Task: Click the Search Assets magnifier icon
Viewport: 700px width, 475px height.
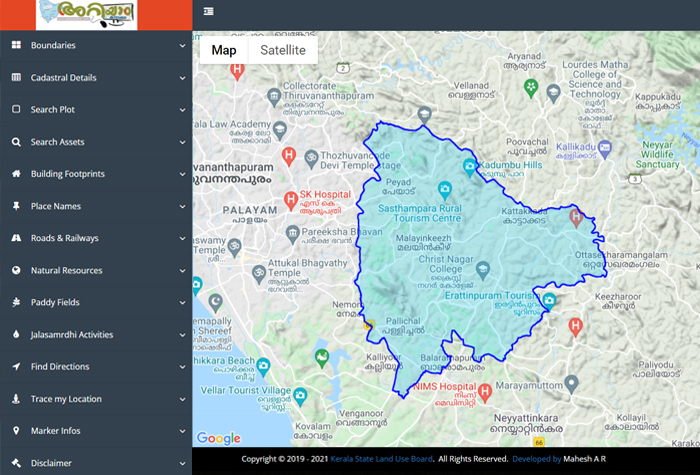Action: tap(16, 142)
